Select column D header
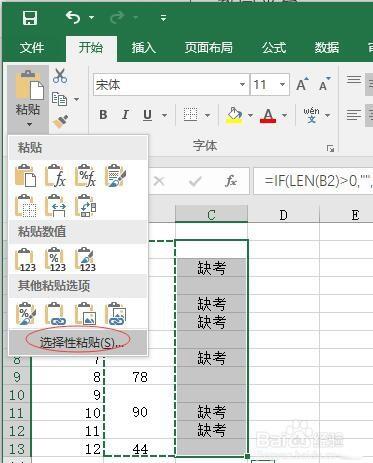Viewport: 373px width, 463px height. [283, 215]
